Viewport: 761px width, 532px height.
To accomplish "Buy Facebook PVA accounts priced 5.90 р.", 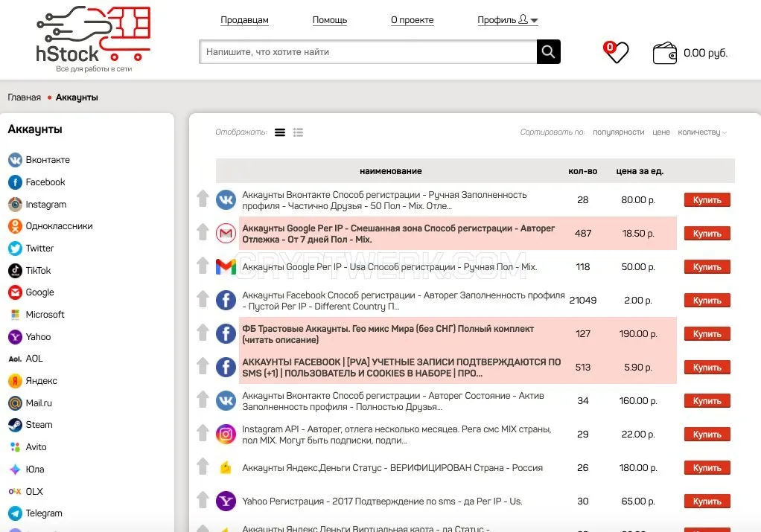I will [x=707, y=367].
